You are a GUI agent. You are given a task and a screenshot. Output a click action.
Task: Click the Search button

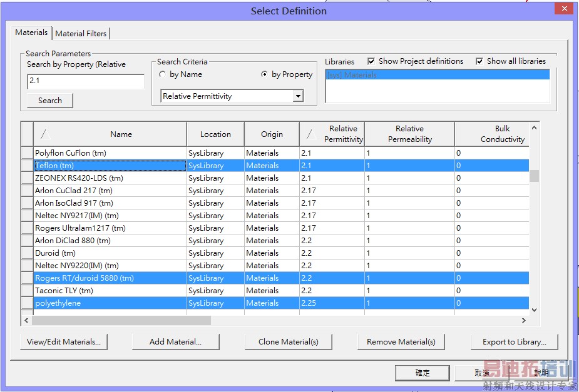tap(50, 100)
